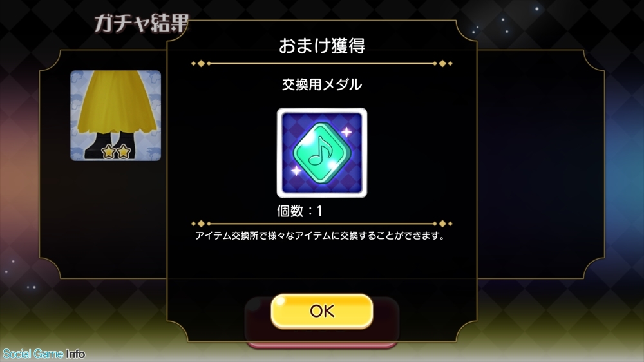This screenshot has height=362, width=644.
Task: Tap the red button edge beneath OK
Action: point(321,345)
